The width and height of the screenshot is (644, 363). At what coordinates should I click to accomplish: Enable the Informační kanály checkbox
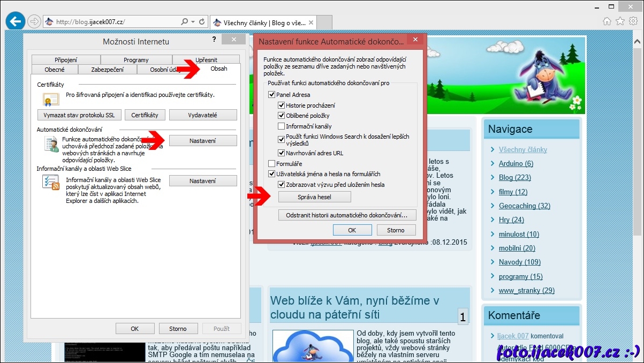coord(282,126)
